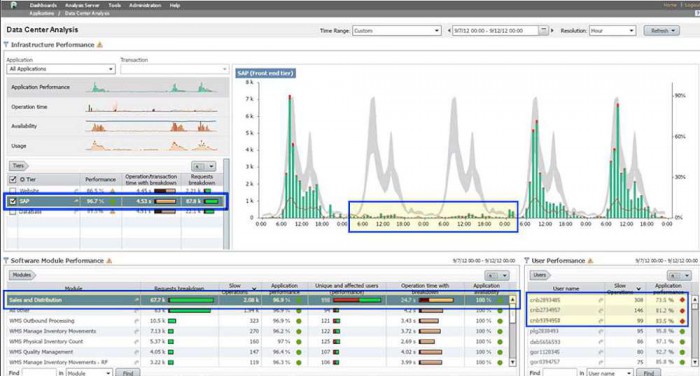Click the application logo in top-left corner
The height and width of the screenshot is (376, 700).
point(13,5)
